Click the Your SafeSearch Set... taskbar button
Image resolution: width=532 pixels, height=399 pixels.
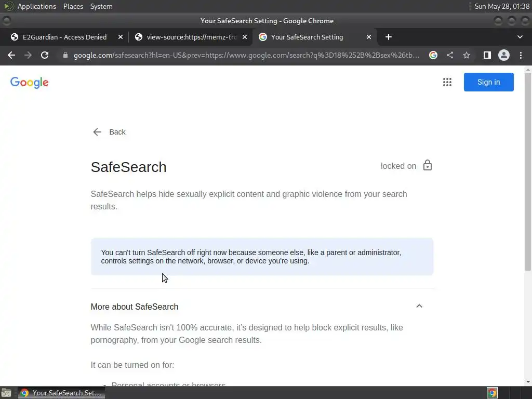tap(61, 393)
